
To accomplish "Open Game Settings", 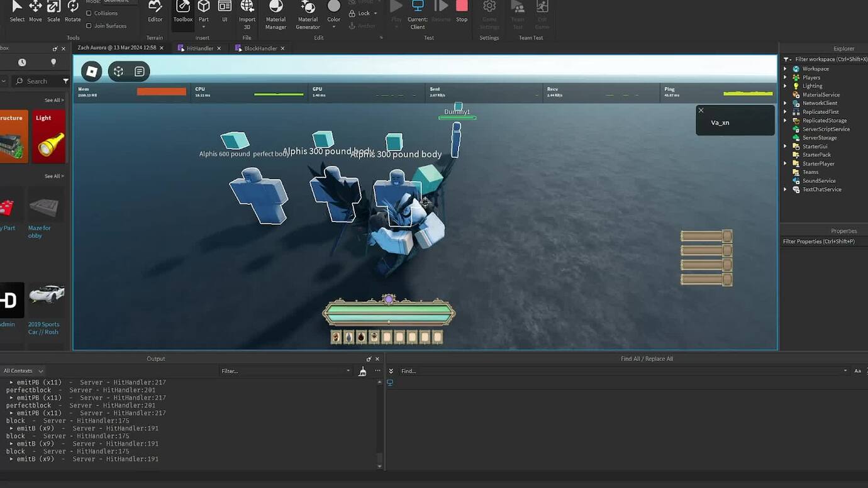I will [489, 13].
